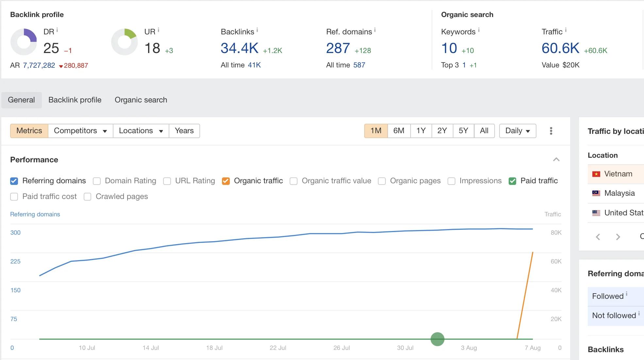
Task: Enable Impressions checkbox
Action: point(451,181)
